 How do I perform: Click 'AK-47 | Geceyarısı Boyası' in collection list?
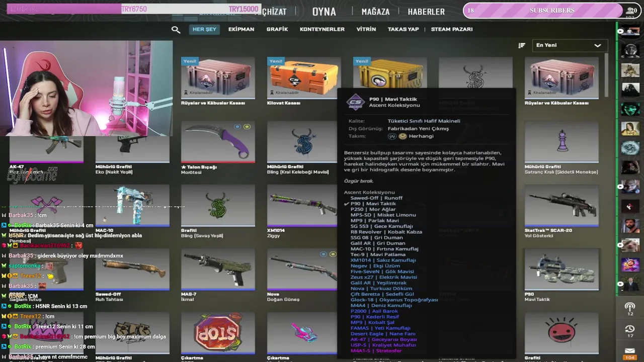click(x=383, y=339)
